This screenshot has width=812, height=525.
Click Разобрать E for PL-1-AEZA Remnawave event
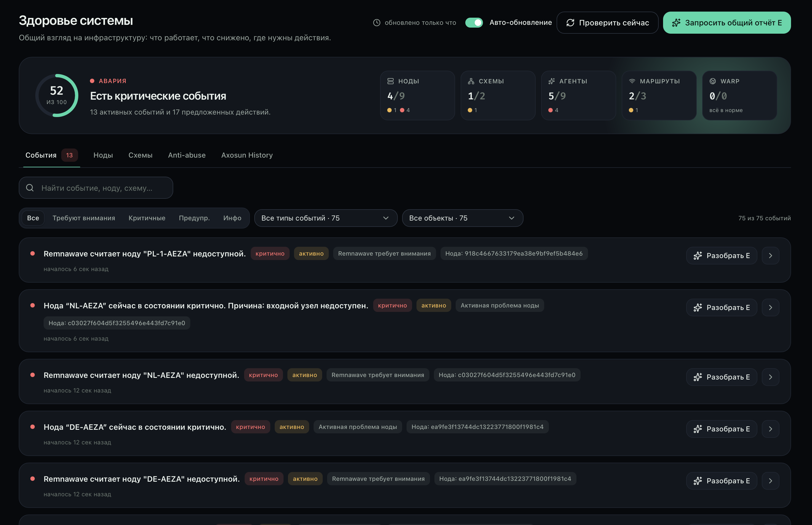[x=722, y=256]
